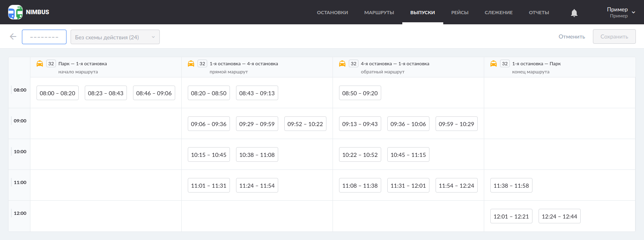
Task: Click taxi icon for Парк — 1-я остановка
Action: tap(40, 64)
